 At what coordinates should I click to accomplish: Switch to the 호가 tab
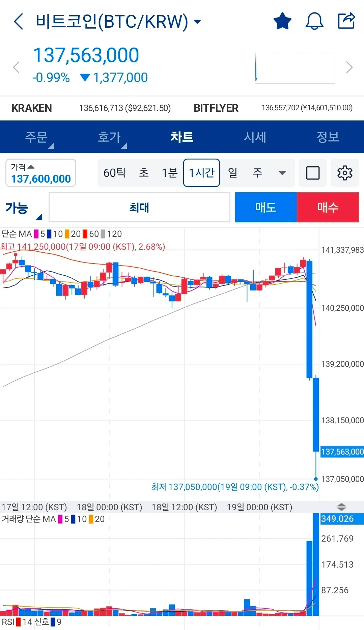[109, 137]
